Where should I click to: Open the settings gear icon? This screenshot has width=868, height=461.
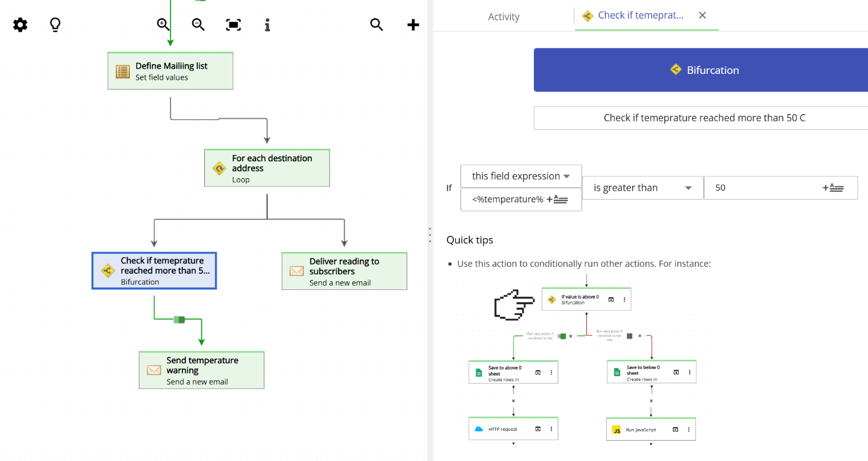20,24
